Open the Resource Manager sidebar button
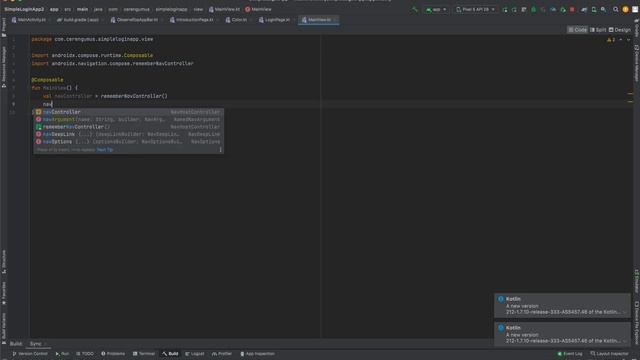The width and height of the screenshot is (640, 360). [x=4, y=67]
